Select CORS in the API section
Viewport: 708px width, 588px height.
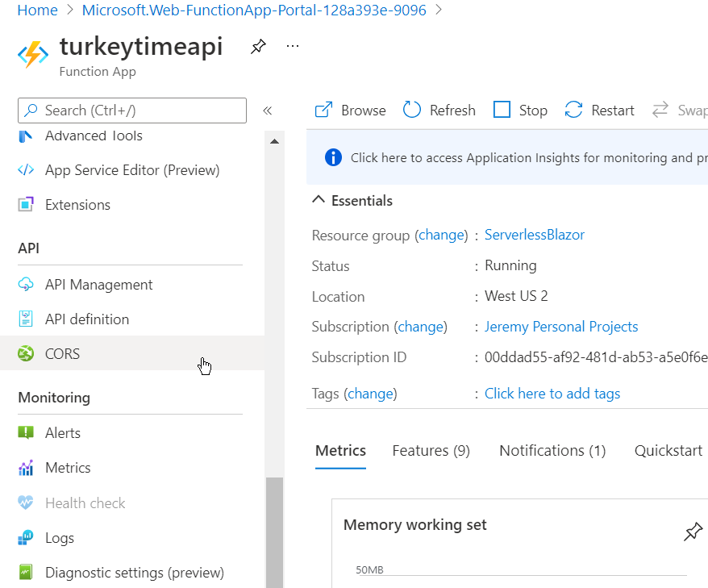point(132,353)
